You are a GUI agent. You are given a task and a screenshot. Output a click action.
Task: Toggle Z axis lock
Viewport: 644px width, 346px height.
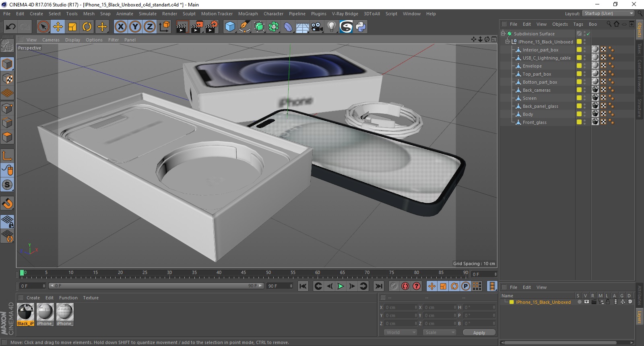[x=150, y=27]
